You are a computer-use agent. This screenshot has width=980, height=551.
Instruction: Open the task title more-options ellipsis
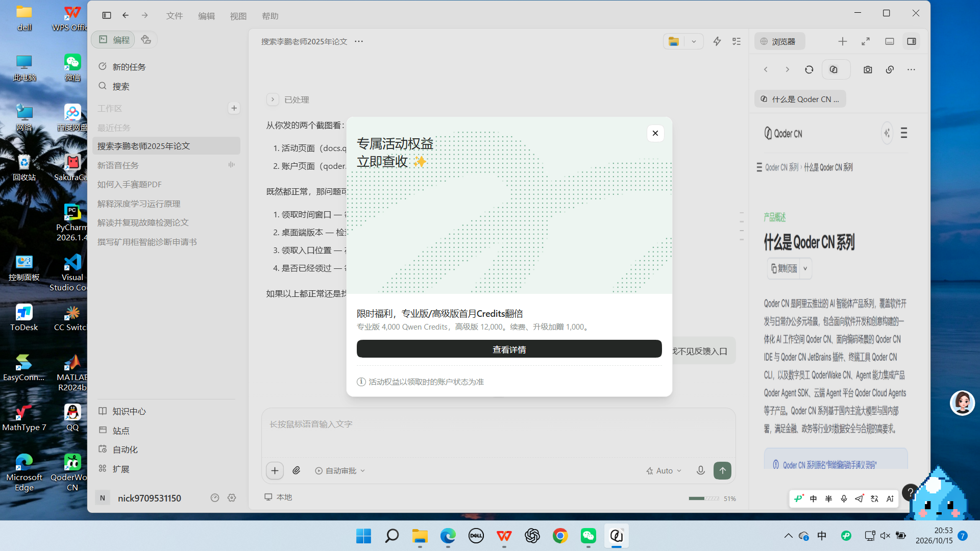pos(359,41)
